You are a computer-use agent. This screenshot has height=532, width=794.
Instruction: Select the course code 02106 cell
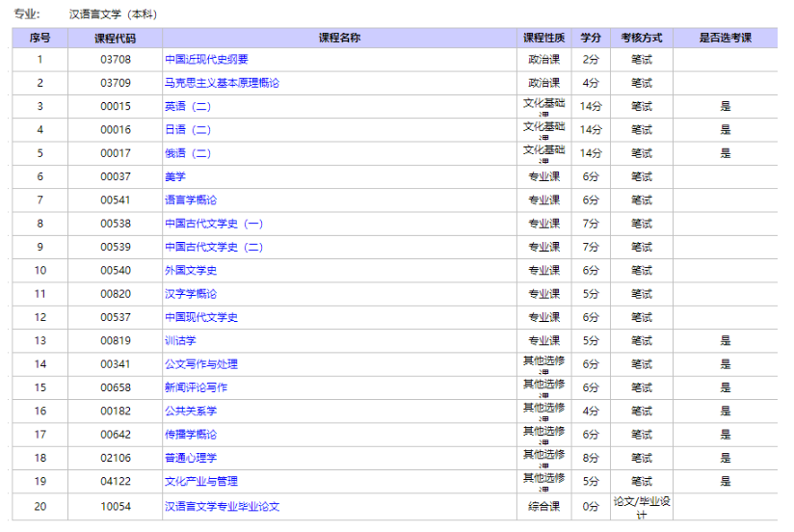116,458
